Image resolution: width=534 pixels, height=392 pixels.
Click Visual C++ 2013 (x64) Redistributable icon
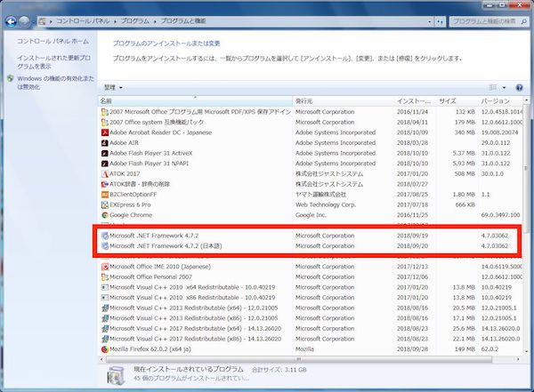[x=105, y=308]
